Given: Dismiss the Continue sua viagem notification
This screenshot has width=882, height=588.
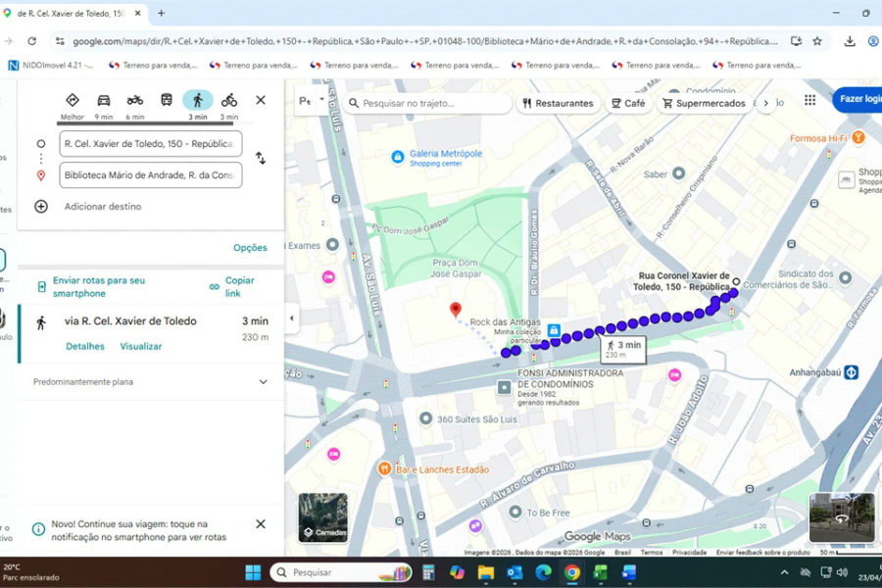Looking at the screenshot, I should 261,524.
